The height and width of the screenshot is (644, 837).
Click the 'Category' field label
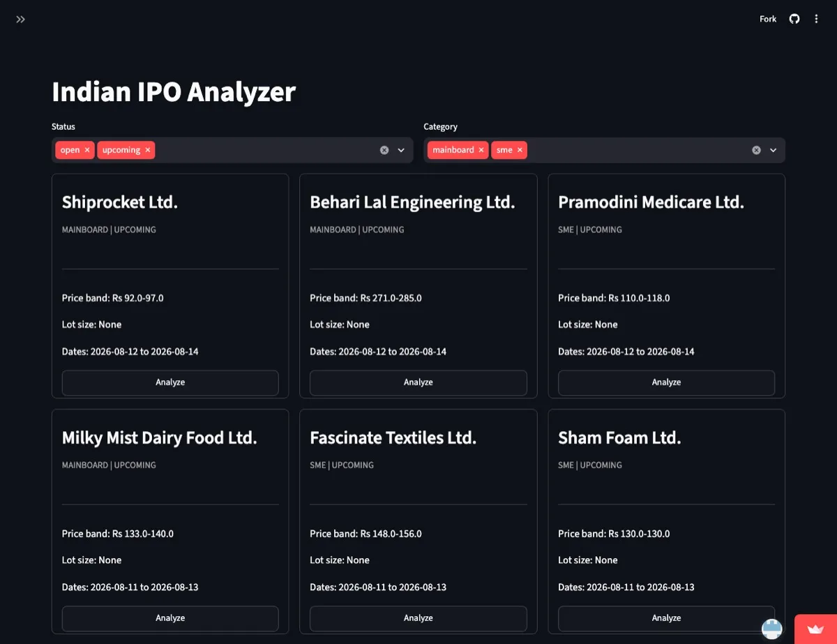point(441,127)
